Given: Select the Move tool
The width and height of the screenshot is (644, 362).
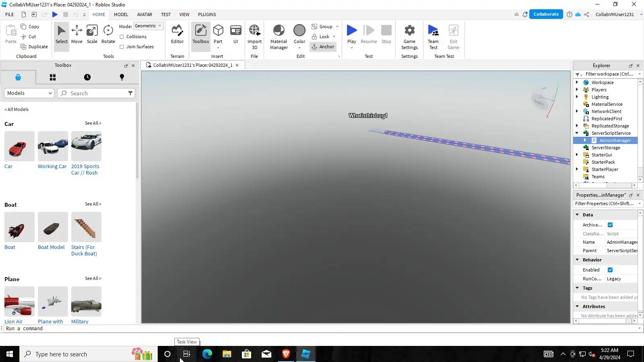Looking at the screenshot, I should tap(77, 34).
